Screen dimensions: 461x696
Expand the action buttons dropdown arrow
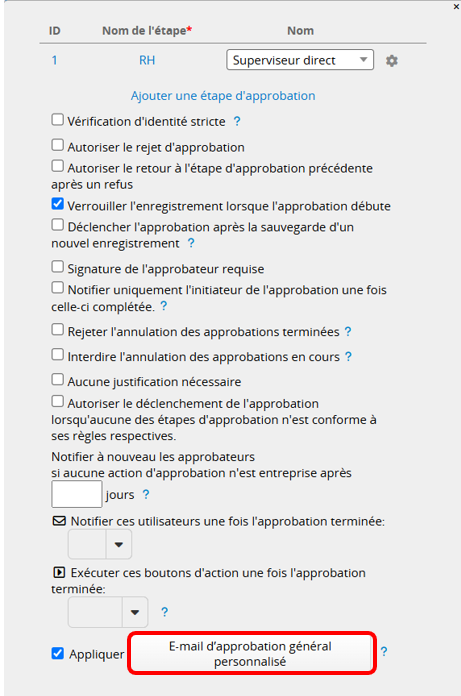click(x=135, y=612)
